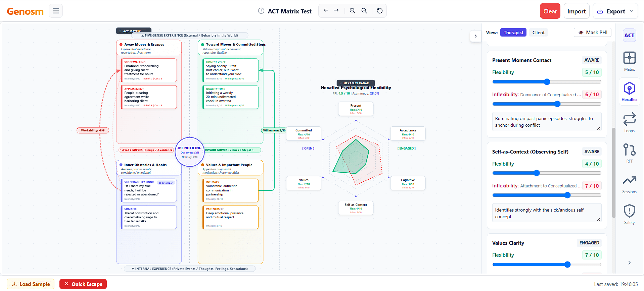The image size is (644, 291).
Task: Select the PARTNERSHIP card
Action: pyautogui.click(x=230, y=217)
